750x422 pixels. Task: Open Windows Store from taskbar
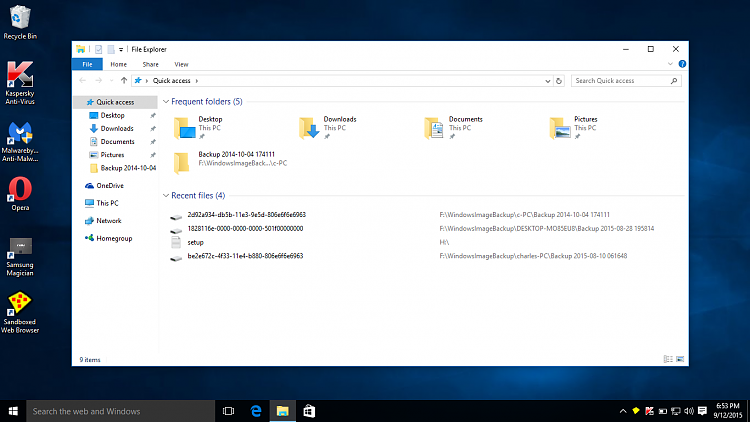[309, 411]
